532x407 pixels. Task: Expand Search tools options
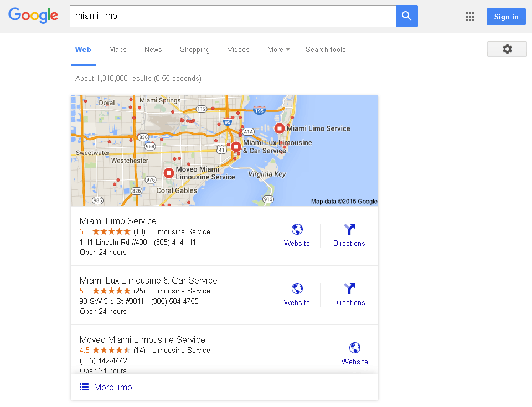point(326,49)
